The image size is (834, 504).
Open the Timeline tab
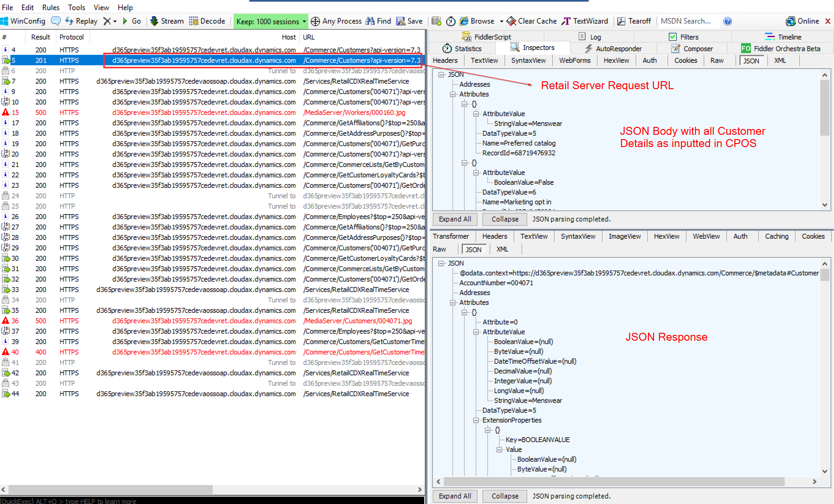point(783,37)
